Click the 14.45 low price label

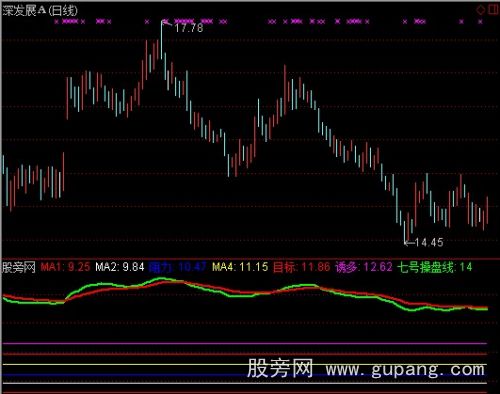pos(429,242)
